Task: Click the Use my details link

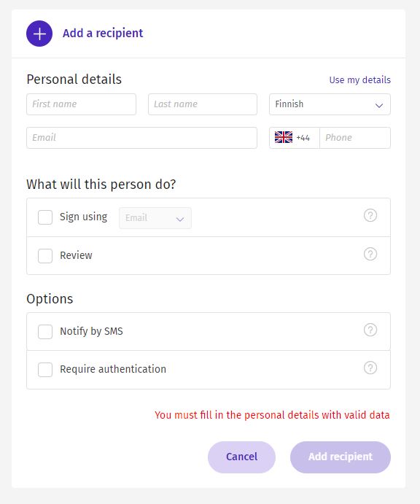Action: click(360, 80)
